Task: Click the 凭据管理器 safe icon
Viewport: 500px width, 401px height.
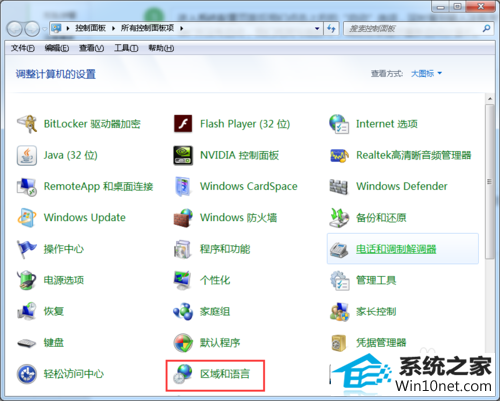Action: pos(339,343)
